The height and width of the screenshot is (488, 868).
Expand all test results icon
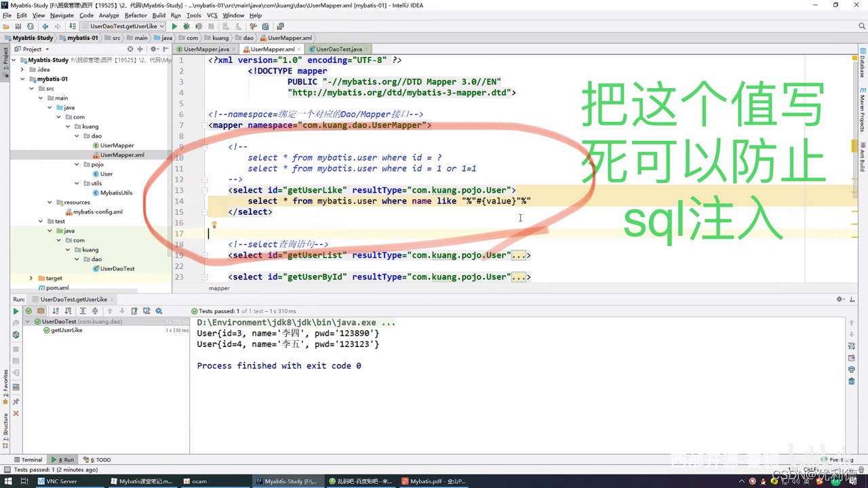point(83,311)
